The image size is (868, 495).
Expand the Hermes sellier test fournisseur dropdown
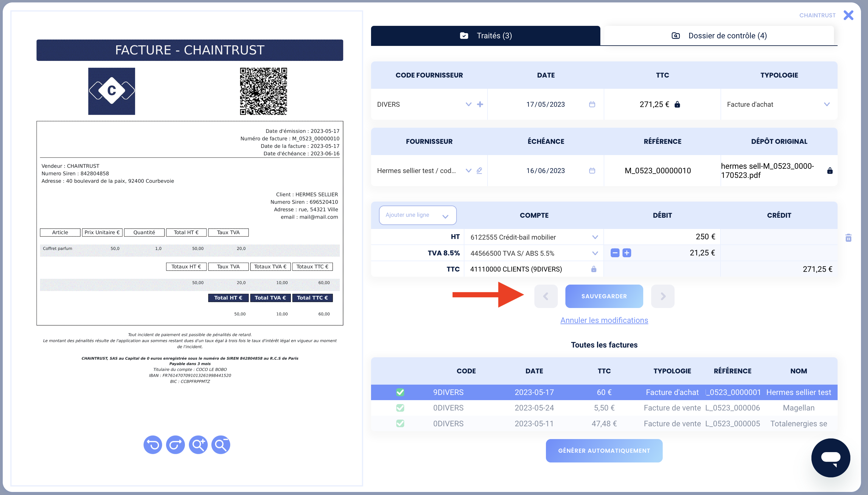[468, 171]
